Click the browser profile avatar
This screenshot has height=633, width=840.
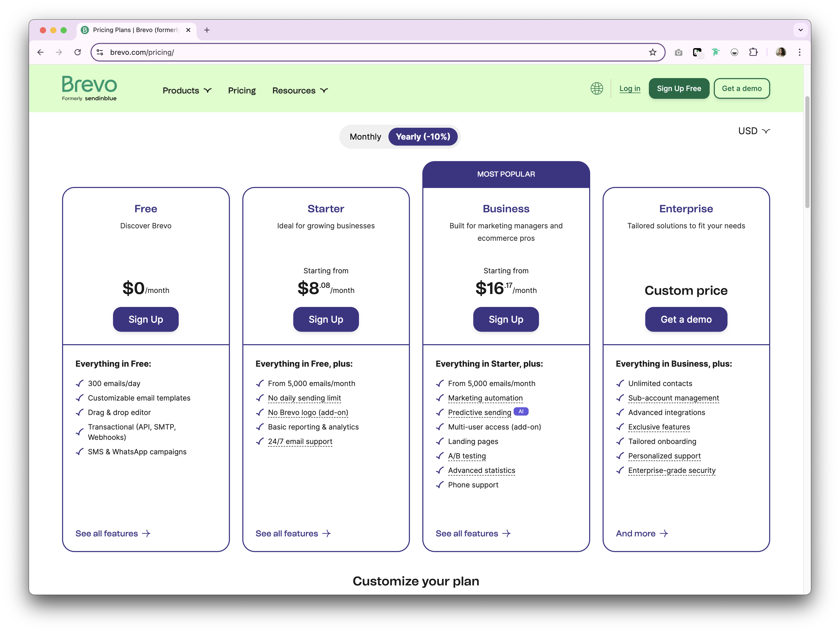pos(781,52)
